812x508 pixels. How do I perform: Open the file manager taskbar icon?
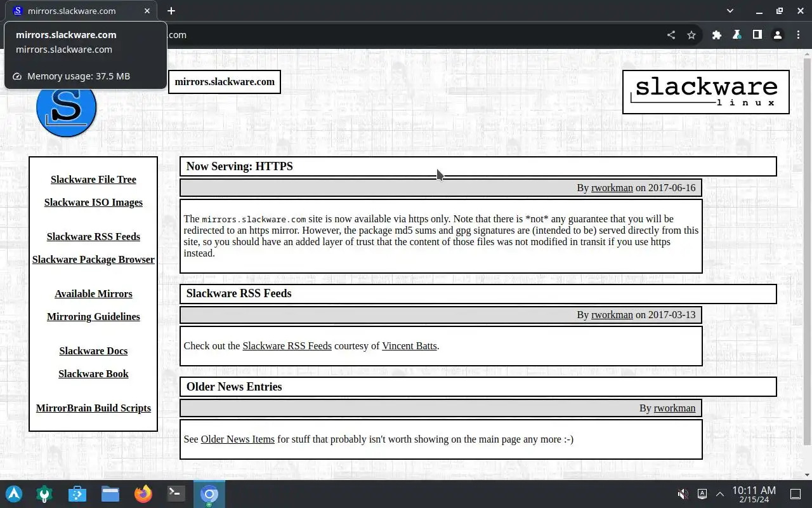click(x=110, y=494)
